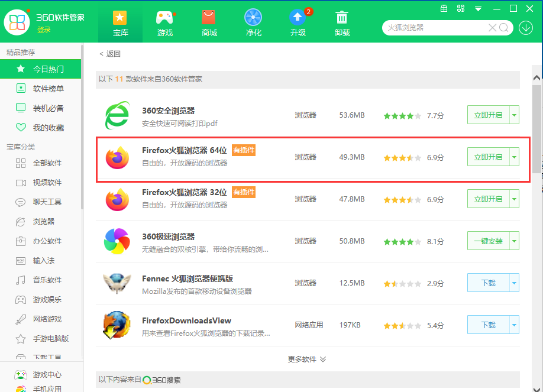Click the download manager arrow circle icon
This screenshot has width=543, height=392.
pos(526,28)
